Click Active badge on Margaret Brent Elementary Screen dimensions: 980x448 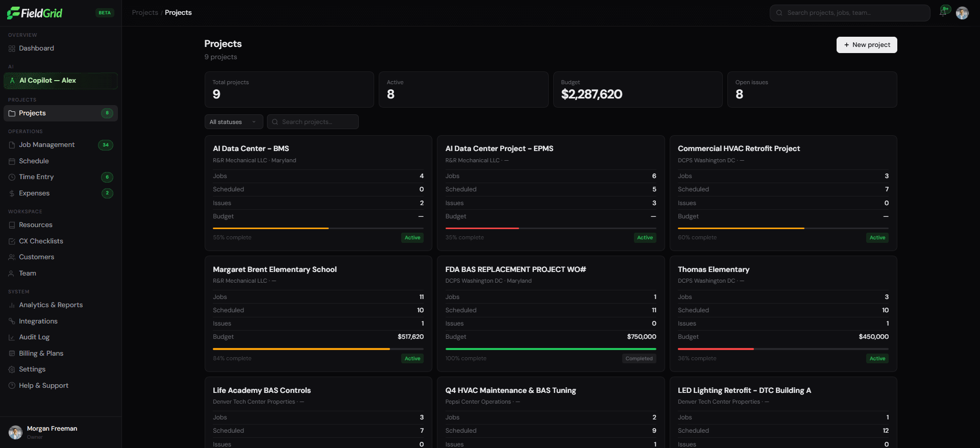pyautogui.click(x=412, y=359)
